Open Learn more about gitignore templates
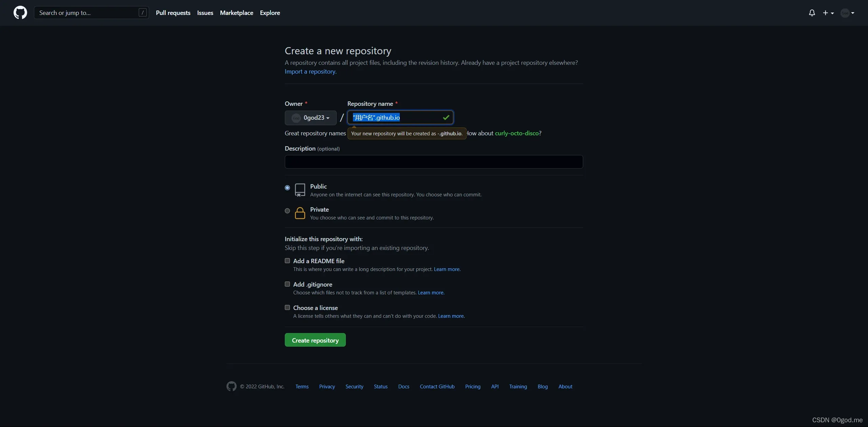This screenshot has width=868, height=427. pyautogui.click(x=431, y=293)
